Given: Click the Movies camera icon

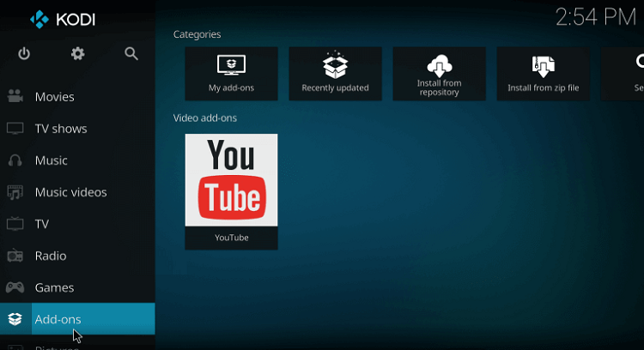Looking at the screenshot, I should point(15,96).
